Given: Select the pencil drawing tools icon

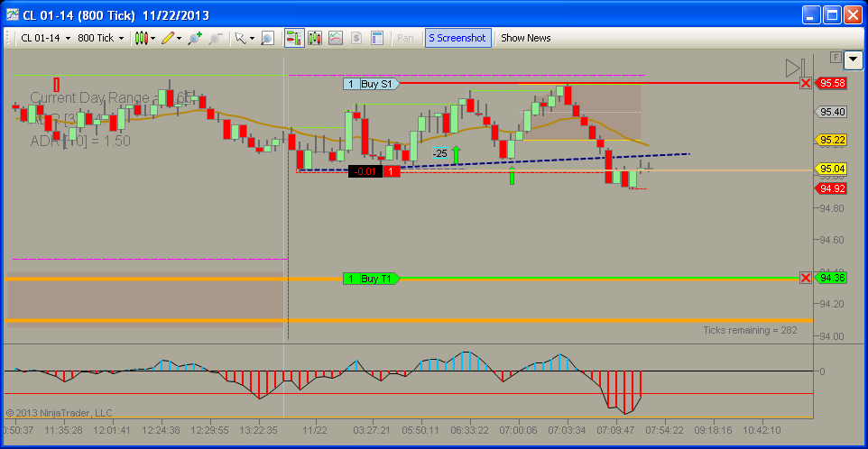Looking at the screenshot, I should coord(168,38).
